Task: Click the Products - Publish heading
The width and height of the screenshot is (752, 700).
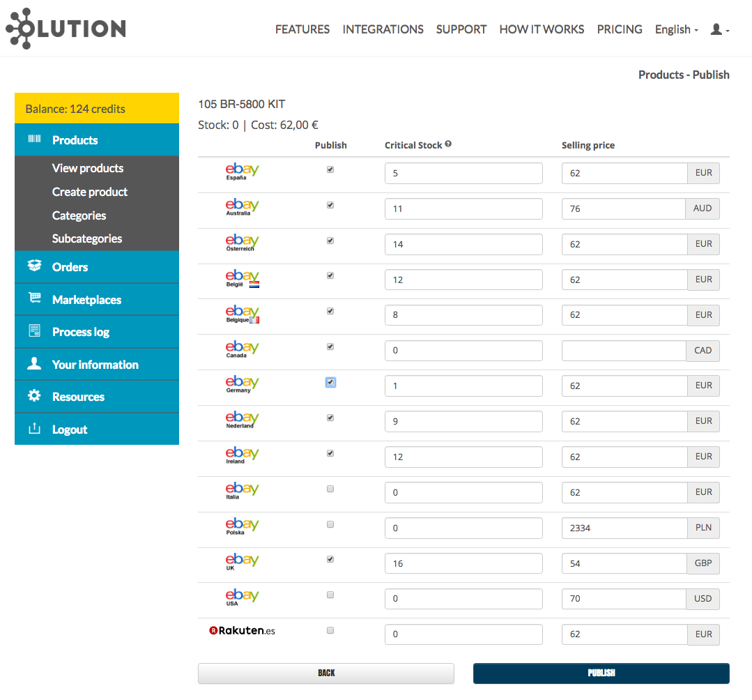Action: pos(684,75)
